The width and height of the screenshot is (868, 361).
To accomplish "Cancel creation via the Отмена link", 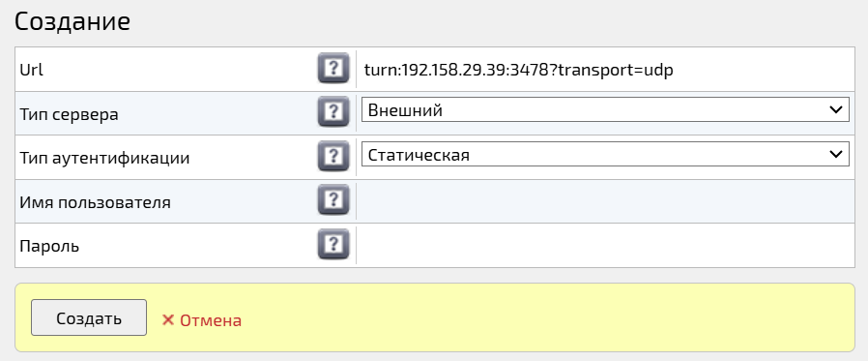I will 211,320.
